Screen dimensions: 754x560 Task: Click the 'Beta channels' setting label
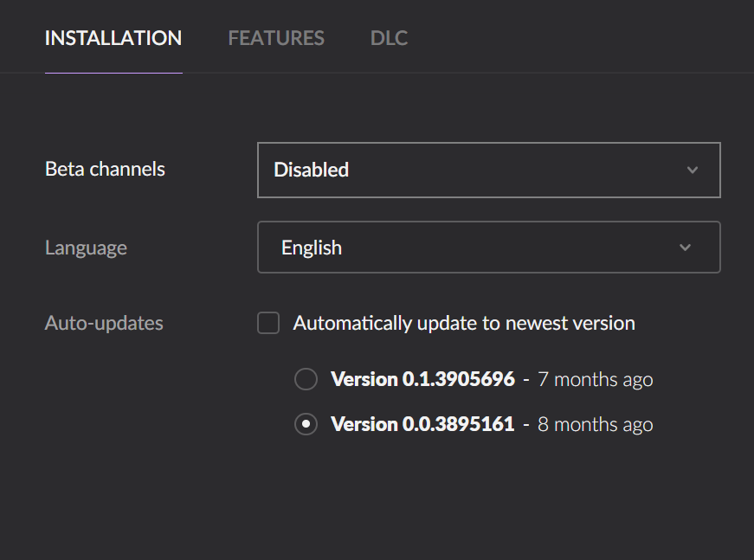point(105,169)
